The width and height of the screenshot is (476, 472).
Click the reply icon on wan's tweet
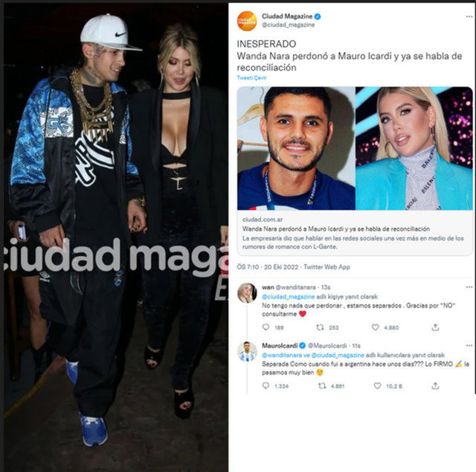point(266,328)
